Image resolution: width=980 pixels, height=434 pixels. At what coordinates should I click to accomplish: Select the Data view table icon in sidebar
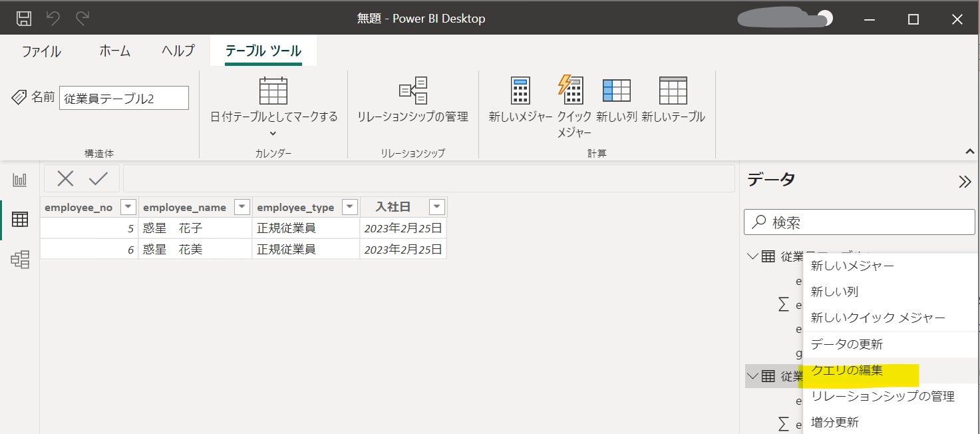(20, 219)
